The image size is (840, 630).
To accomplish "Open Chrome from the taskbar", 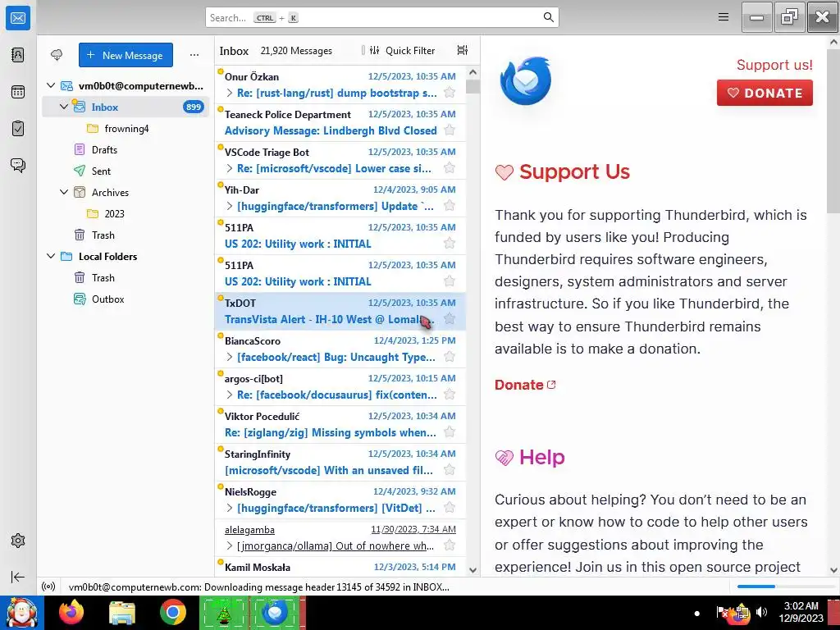I will (172, 613).
